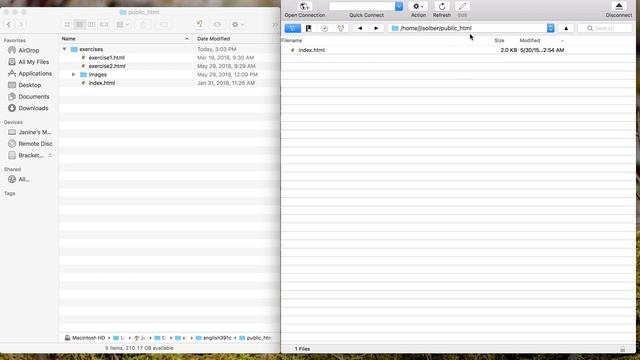Go forward in Finder window

(20, 24)
